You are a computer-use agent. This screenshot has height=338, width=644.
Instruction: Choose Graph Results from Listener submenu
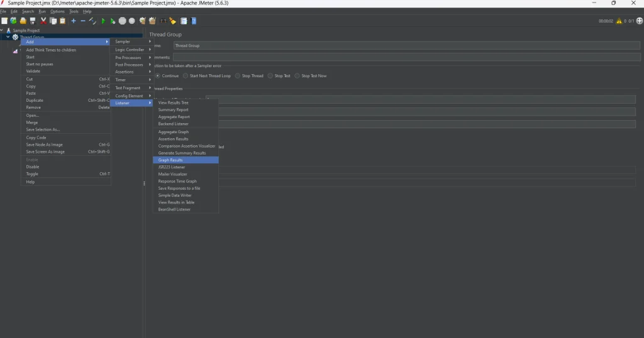(x=186, y=160)
